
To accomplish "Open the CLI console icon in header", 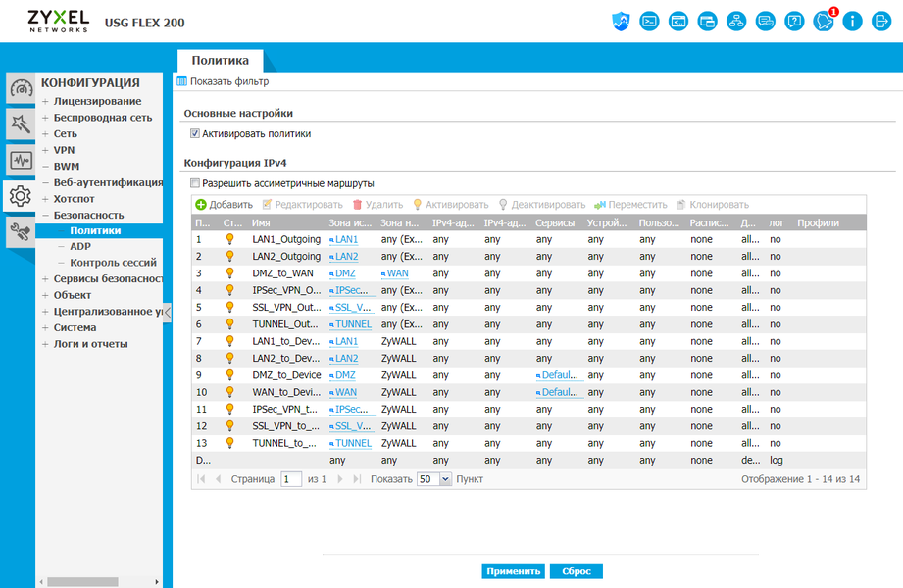I will tap(649, 22).
